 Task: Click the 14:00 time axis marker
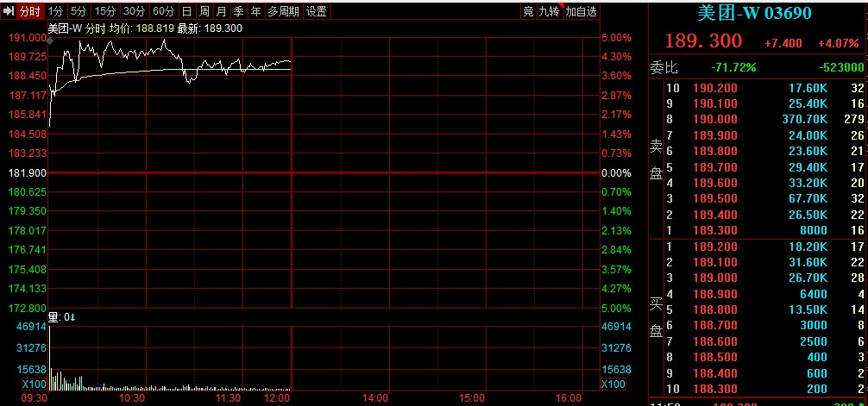(x=374, y=398)
